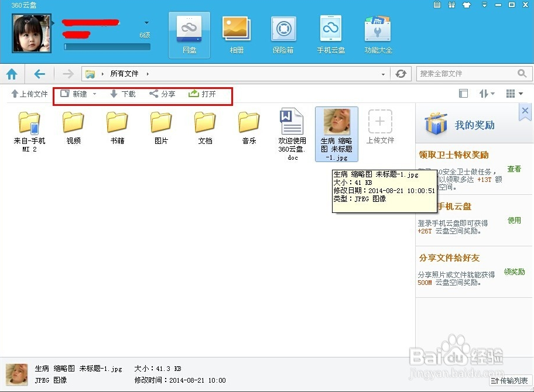The image size is (534, 392).
Task: Open the sort order dropdown
Action: click(x=487, y=94)
